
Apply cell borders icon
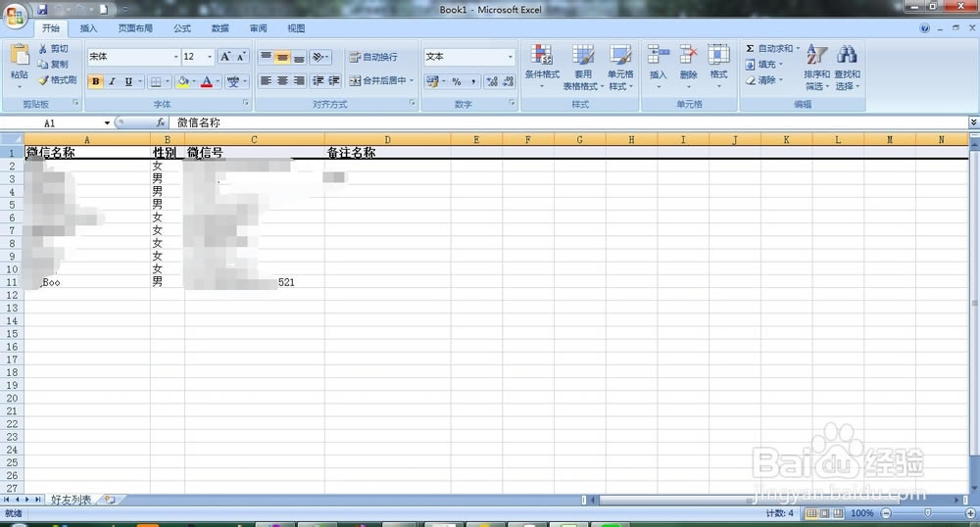pos(156,81)
